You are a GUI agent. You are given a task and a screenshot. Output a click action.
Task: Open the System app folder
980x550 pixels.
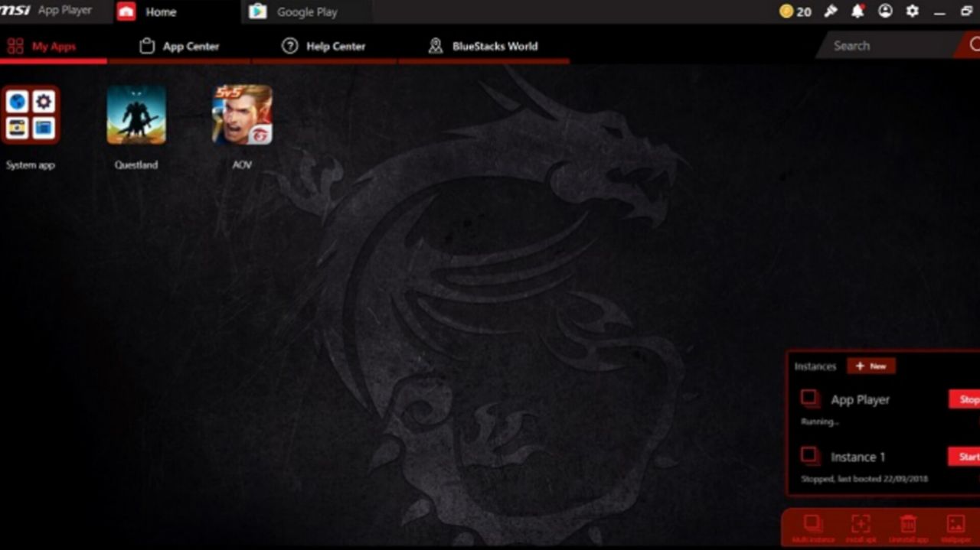31,115
